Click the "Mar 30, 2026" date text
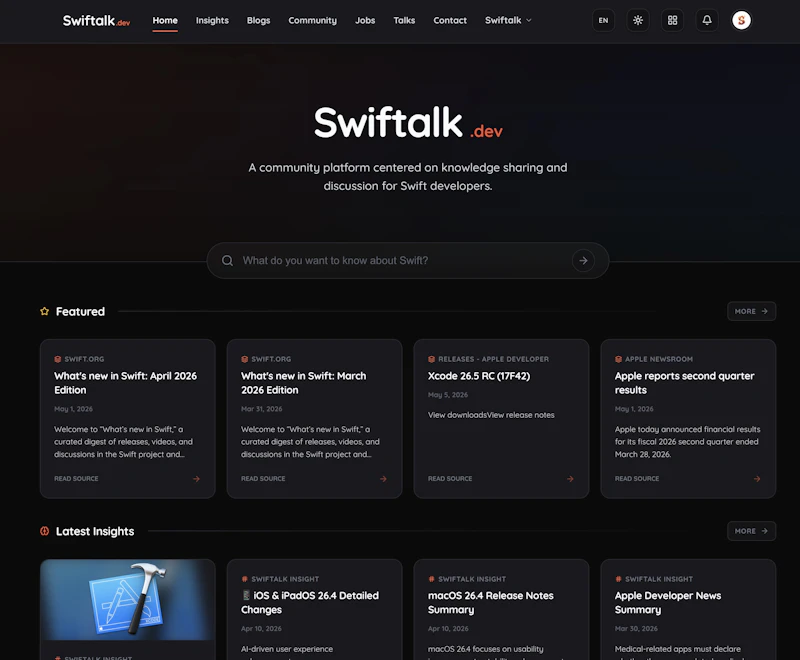800x660 pixels. (636, 629)
